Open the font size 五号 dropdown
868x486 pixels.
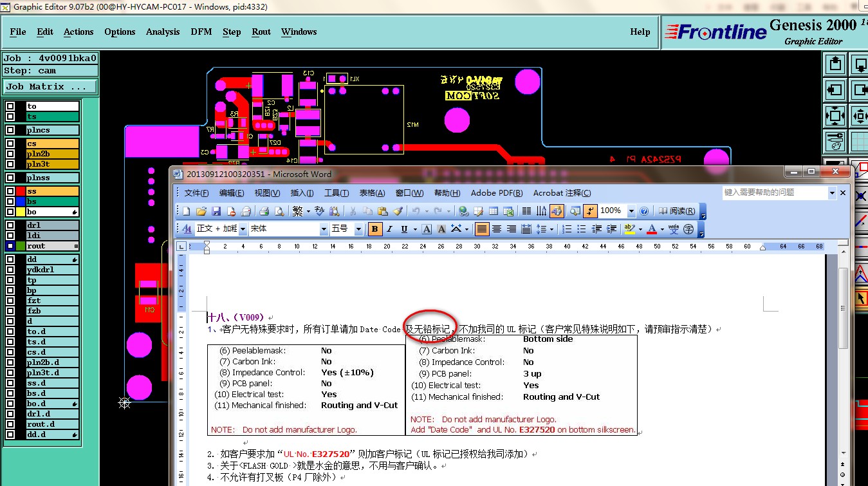click(358, 229)
